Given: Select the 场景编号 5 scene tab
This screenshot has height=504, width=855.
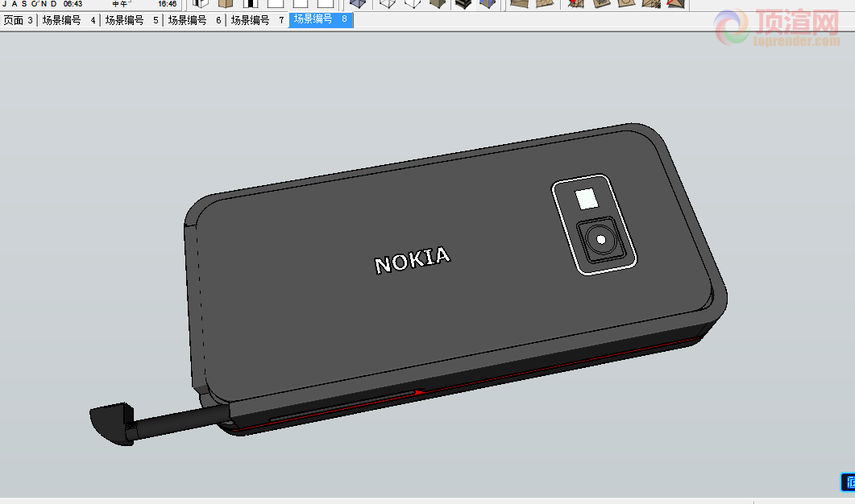Looking at the screenshot, I should coord(131,20).
